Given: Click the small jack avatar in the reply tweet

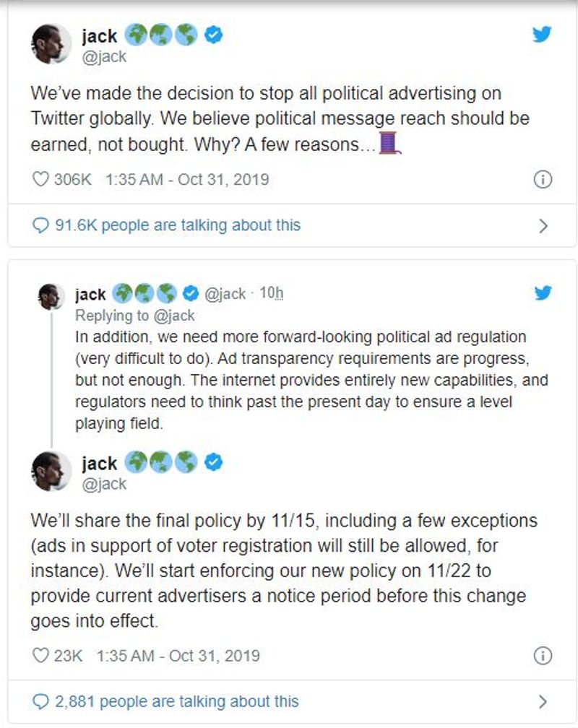Looking at the screenshot, I should coord(51,295).
